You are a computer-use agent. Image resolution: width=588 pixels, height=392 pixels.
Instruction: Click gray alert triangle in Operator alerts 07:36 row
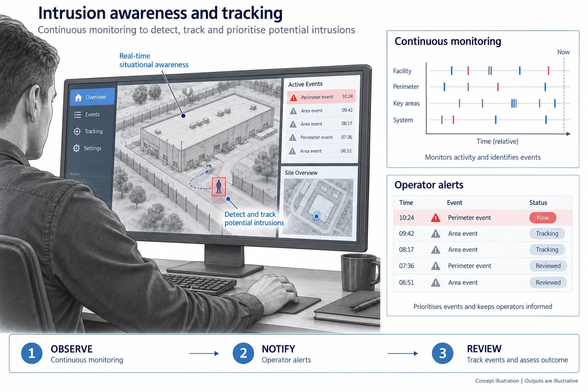click(x=436, y=266)
